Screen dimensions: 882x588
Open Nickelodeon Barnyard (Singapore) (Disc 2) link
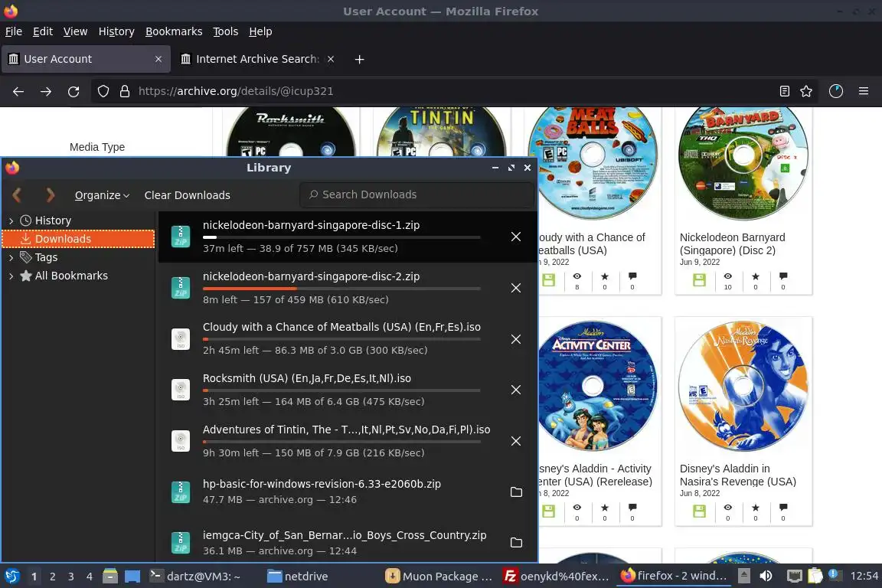[x=732, y=243]
